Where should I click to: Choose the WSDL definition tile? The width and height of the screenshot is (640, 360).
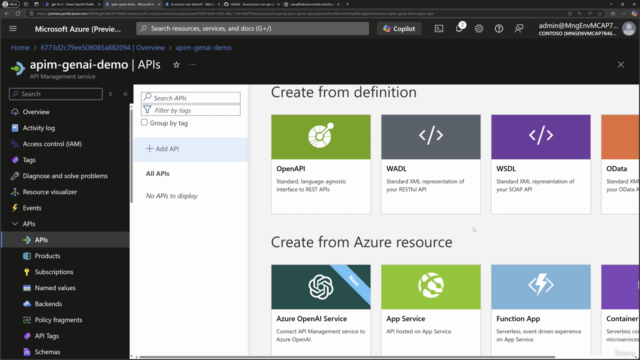pos(541,164)
